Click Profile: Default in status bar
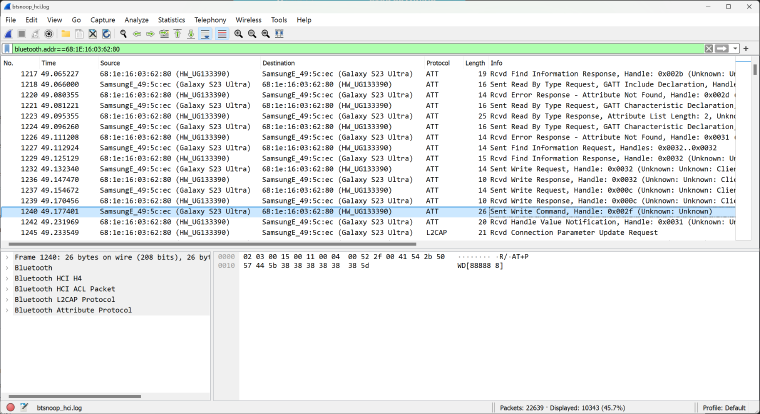The image size is (760, 414). (x=724, y=408)
